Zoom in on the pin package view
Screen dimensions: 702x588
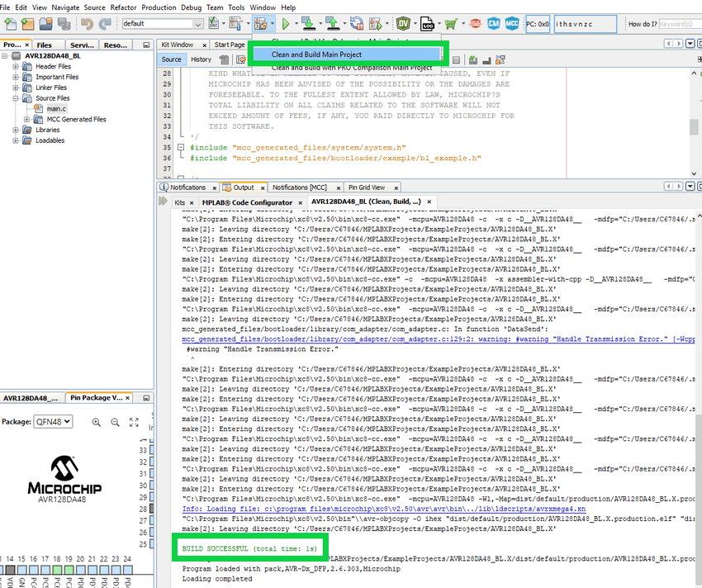tap(96, 422)
